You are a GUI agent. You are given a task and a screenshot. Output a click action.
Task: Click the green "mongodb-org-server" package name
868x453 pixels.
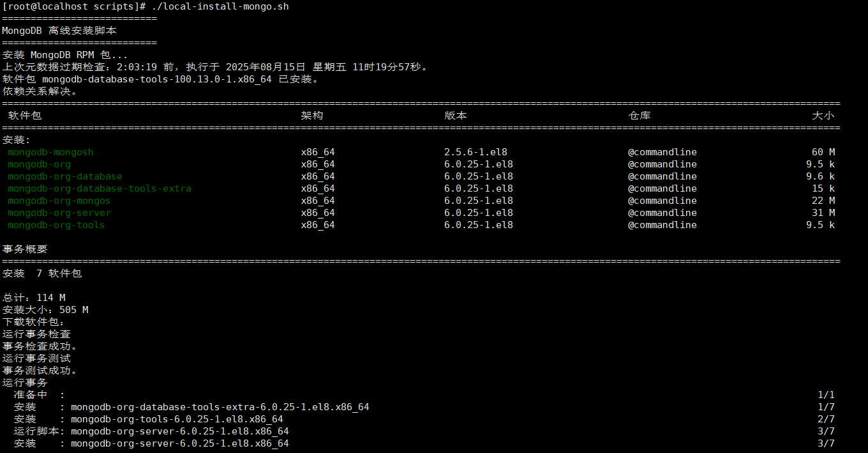click(59, 213)
